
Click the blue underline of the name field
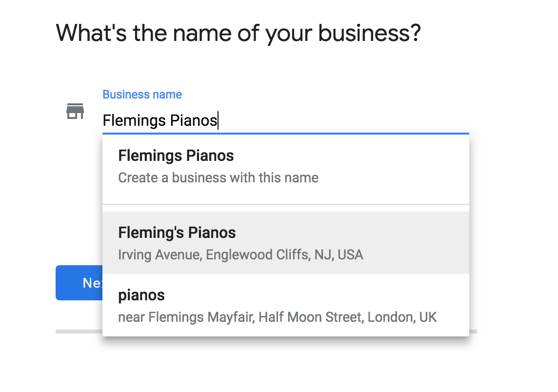(286, 134)
